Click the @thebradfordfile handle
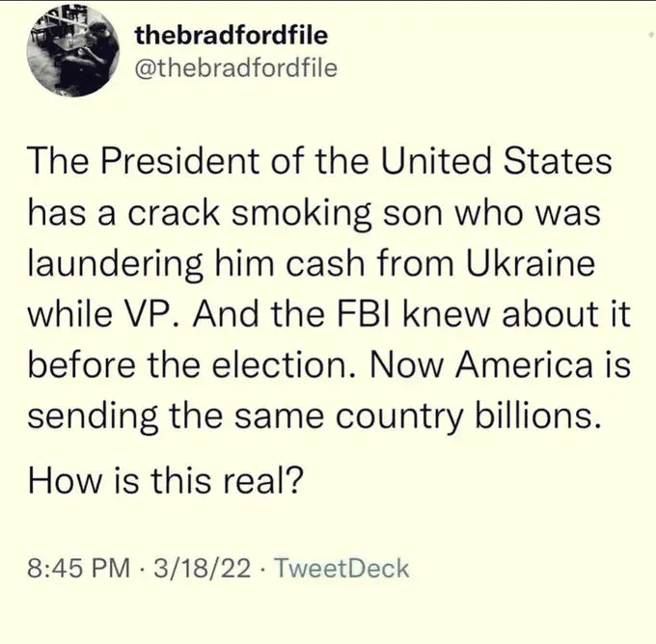The height and width of the screenshot is (644, 656). [x=236, y=68]
